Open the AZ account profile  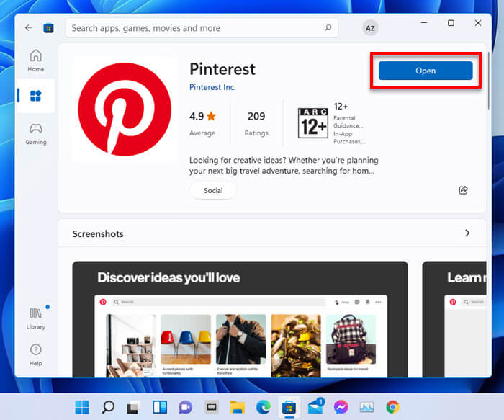pyautogui.click(x=370, y=28)
